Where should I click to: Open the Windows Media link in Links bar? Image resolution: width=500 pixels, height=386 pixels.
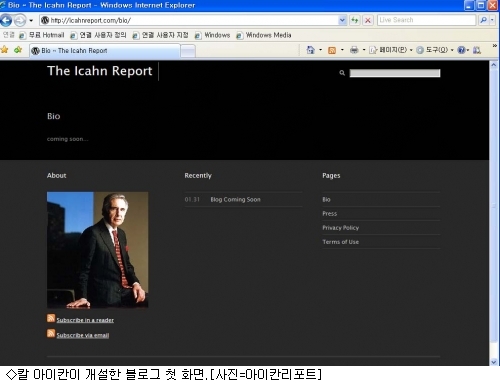tap(264, 35)
